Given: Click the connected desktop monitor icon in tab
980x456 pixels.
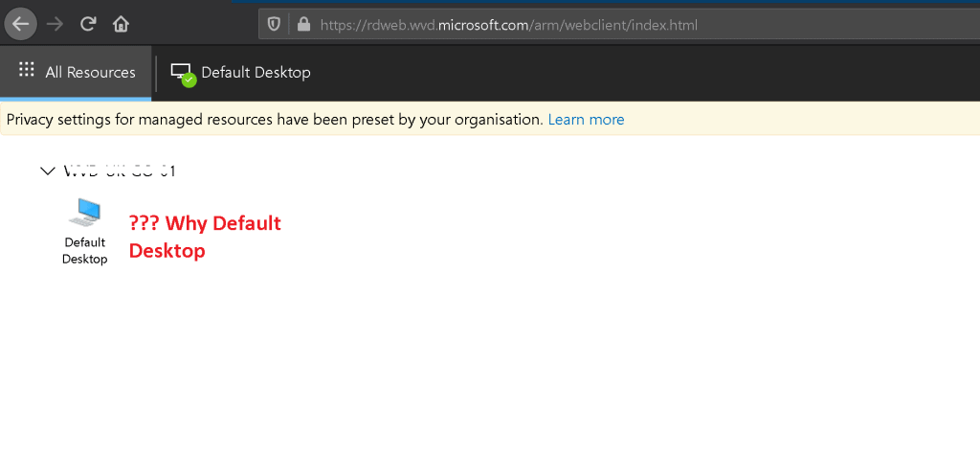Looking at the screenshot, I should [183, 75].
